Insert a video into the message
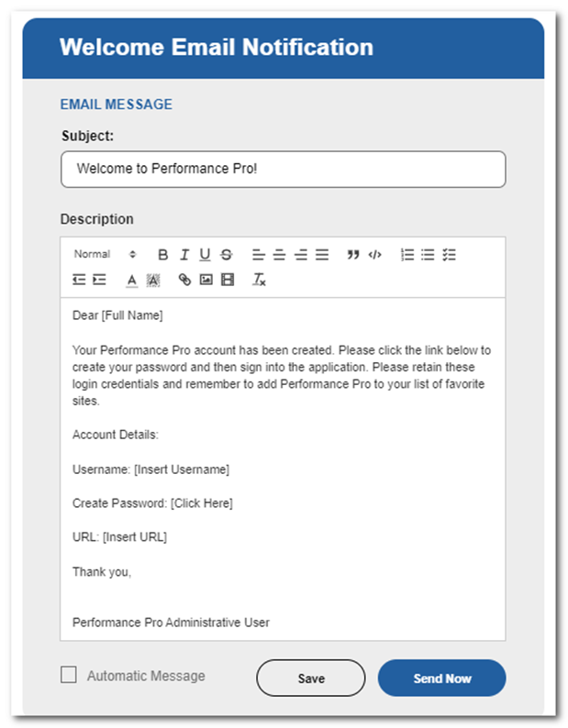 coord(228,280)
